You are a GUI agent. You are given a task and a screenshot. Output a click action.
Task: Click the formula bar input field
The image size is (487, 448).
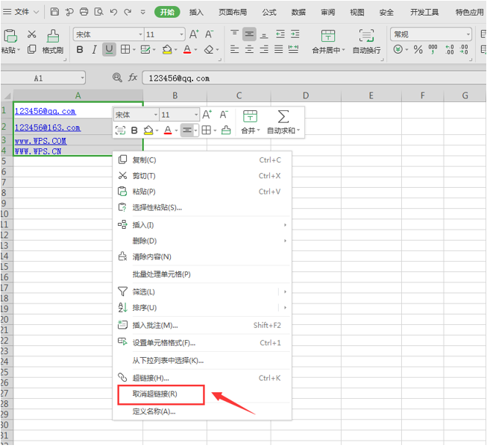[314, 78]
